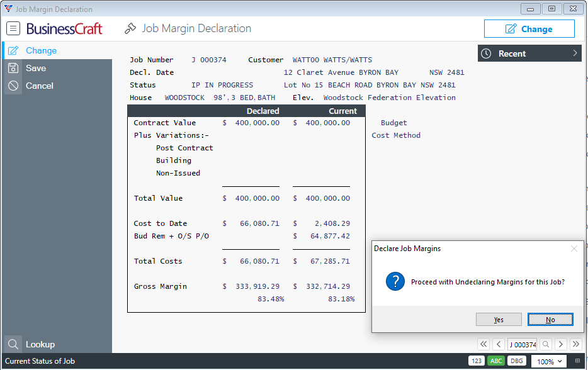Go to the previous record
Image resolution: width=588 pixels, height=370 pixels.
pyautogui.click(x=499, y=344)
